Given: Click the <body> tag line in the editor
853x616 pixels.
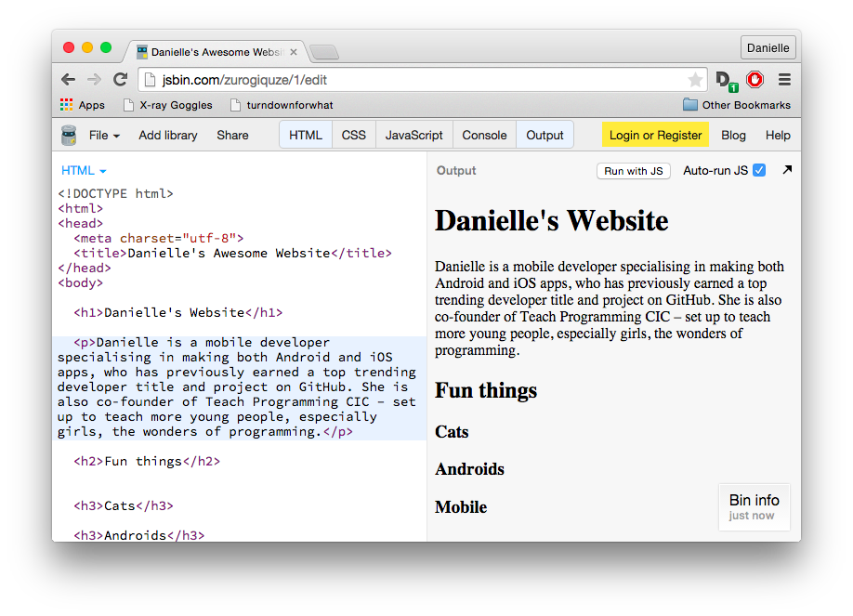Looking at the screenshot, I should pos(81,283).
